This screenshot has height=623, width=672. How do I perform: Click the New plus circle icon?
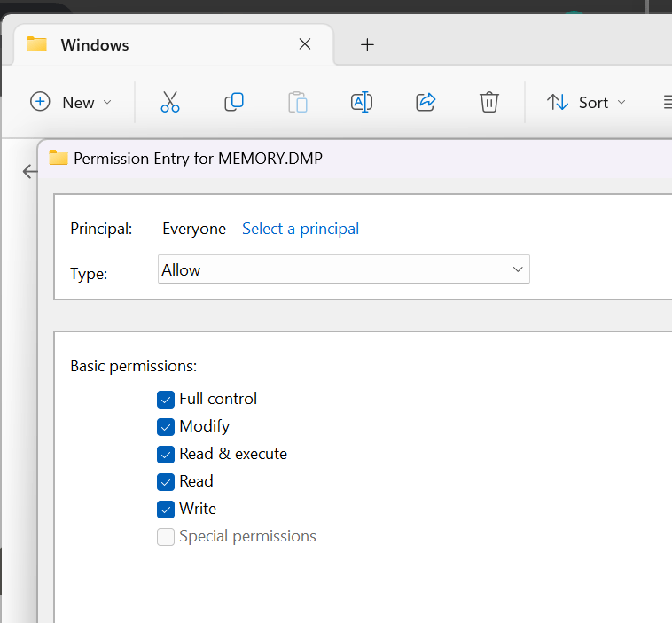click(40, 102)
